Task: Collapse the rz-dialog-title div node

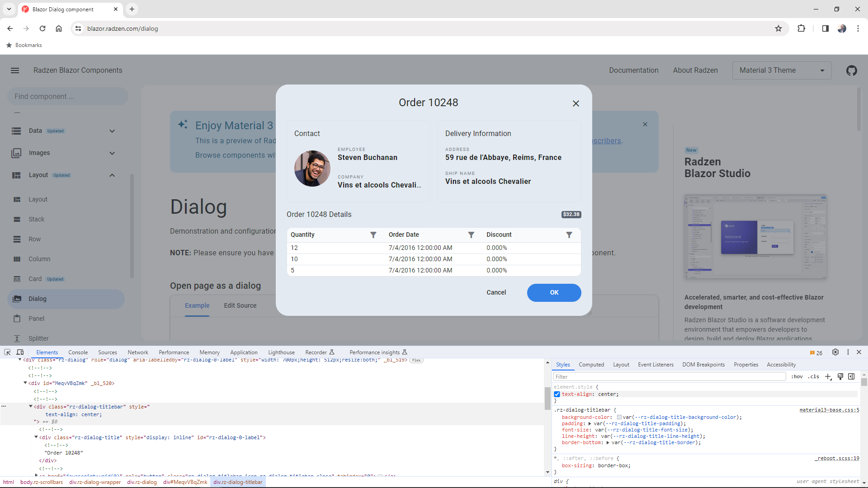Action: 36,437
